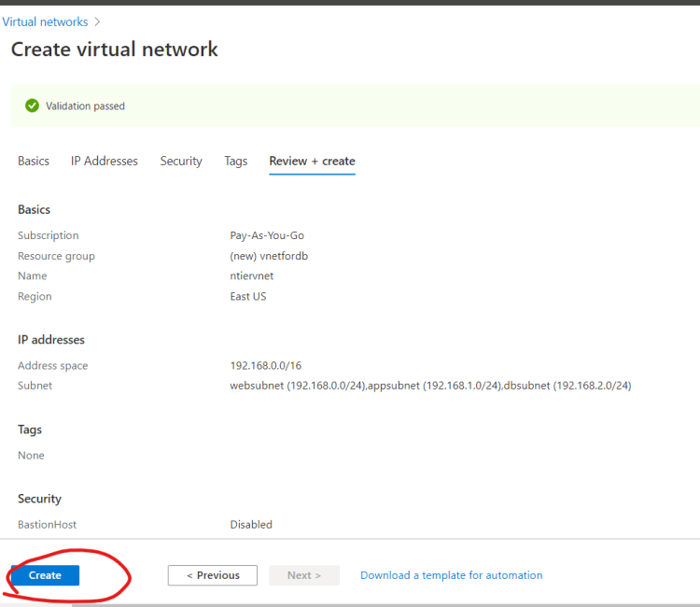
Task: Click the BastionHost field label
Action: [47, 525]
